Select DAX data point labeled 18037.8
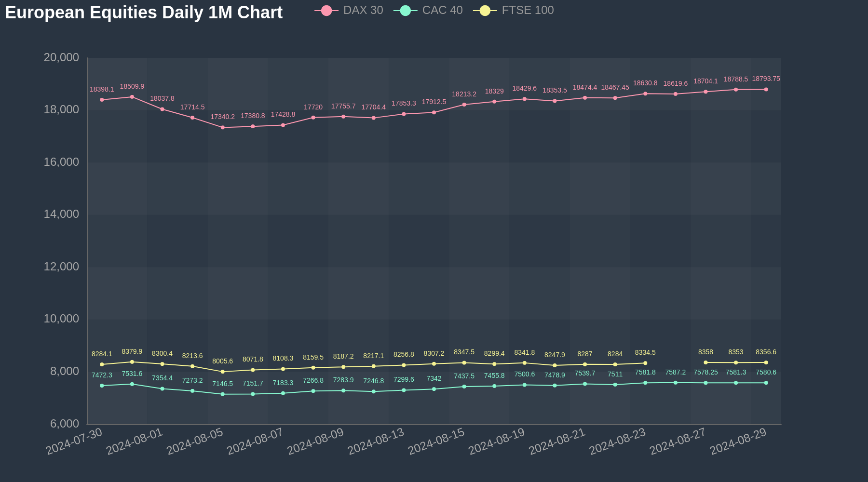Screen dimensions: 868x482 click(x=162, y=109)
